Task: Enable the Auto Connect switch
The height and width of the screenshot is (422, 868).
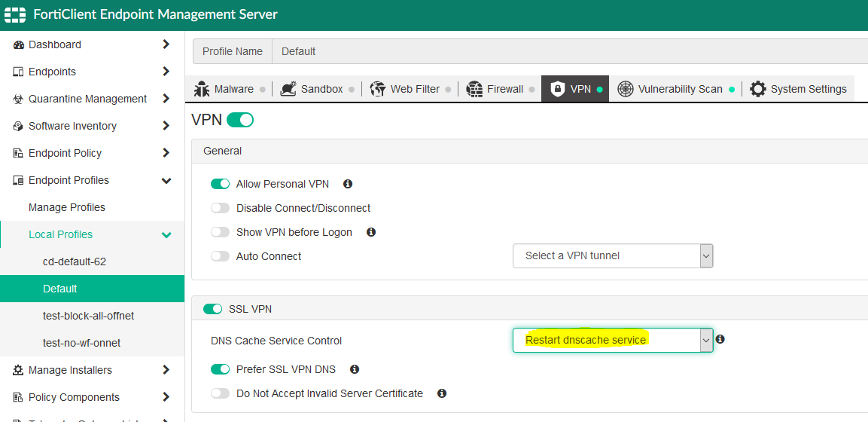Action: (x=220, y=256)
